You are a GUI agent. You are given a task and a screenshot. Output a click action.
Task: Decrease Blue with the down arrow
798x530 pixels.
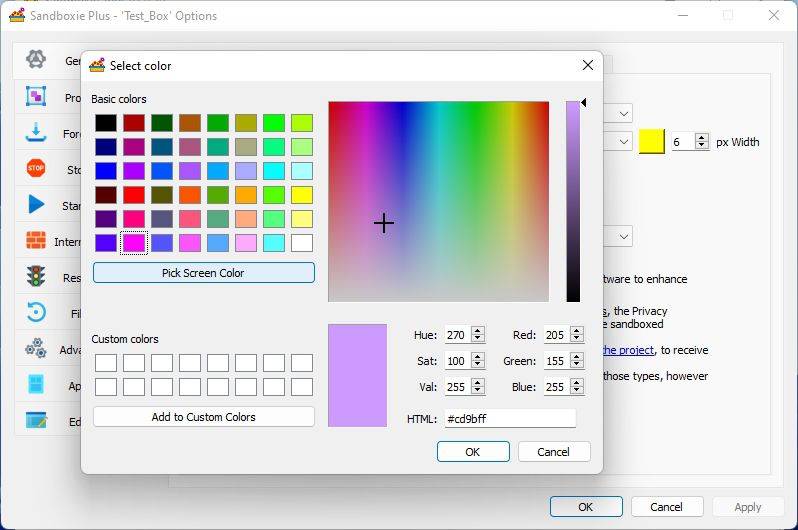[577, 391]
